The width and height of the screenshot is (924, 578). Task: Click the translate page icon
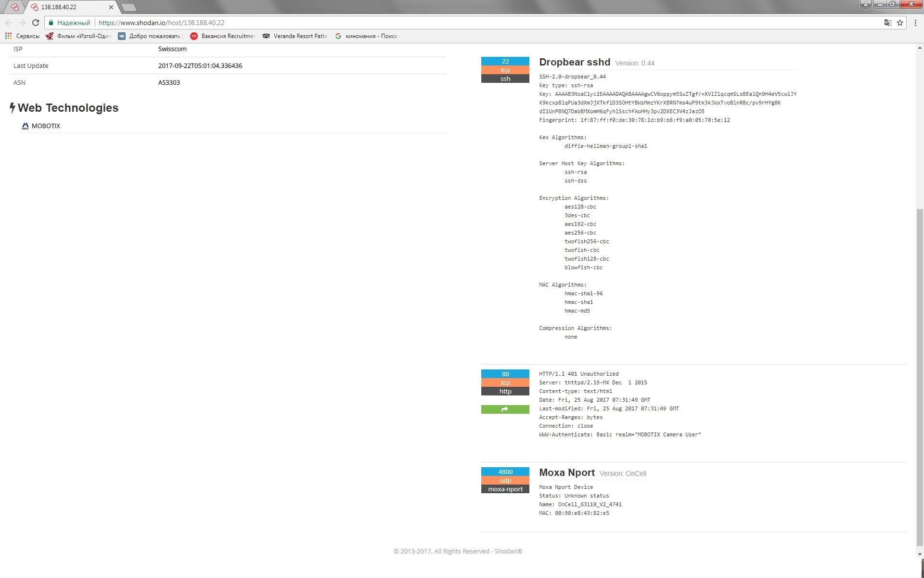(x=887, y=23)
